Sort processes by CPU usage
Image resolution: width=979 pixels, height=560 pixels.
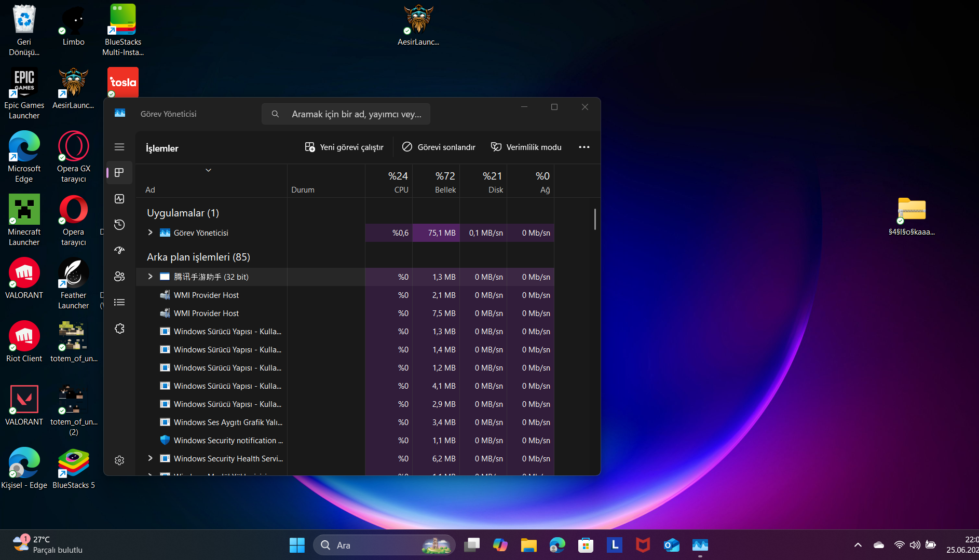(389, 182)
